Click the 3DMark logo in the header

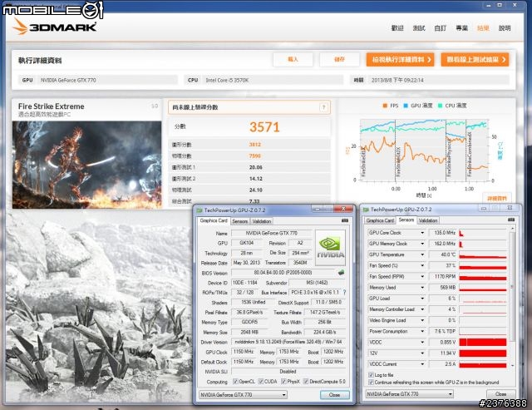click(x=54, y=26)
